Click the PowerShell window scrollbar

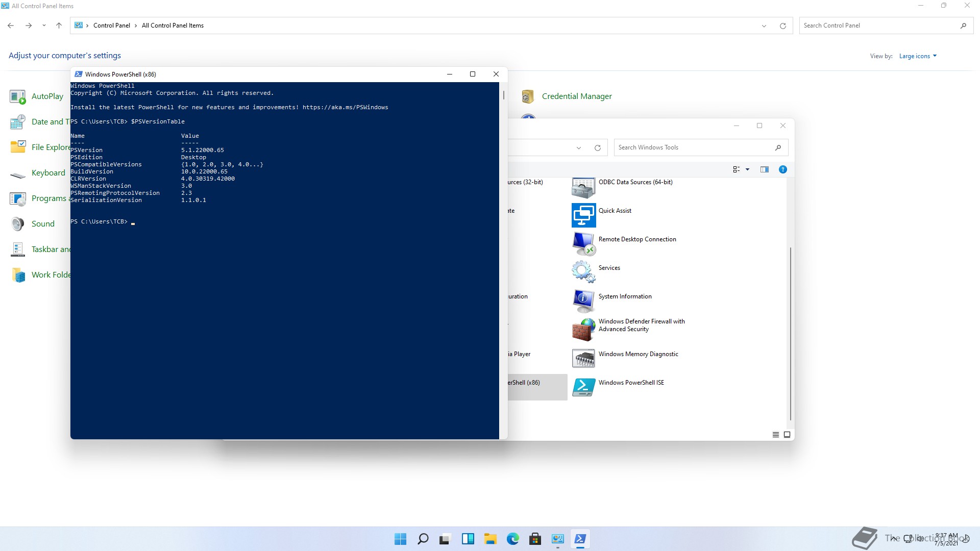click(503, 95)
